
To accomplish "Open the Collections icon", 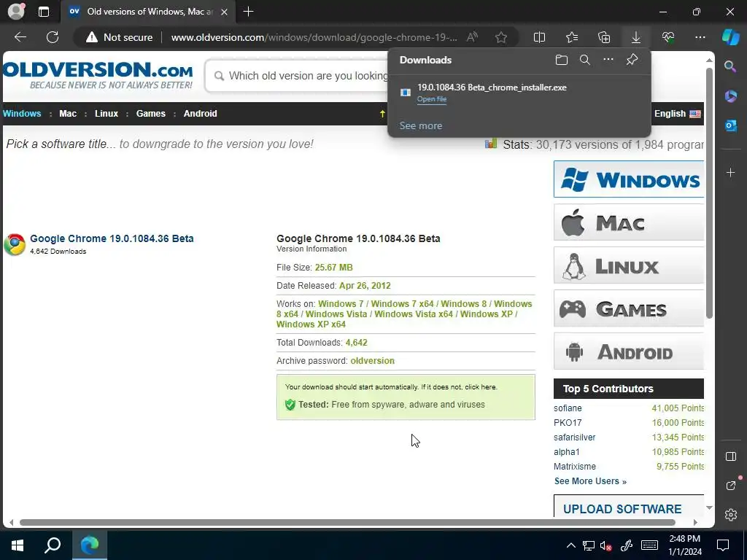I will [x=603, y=37].
